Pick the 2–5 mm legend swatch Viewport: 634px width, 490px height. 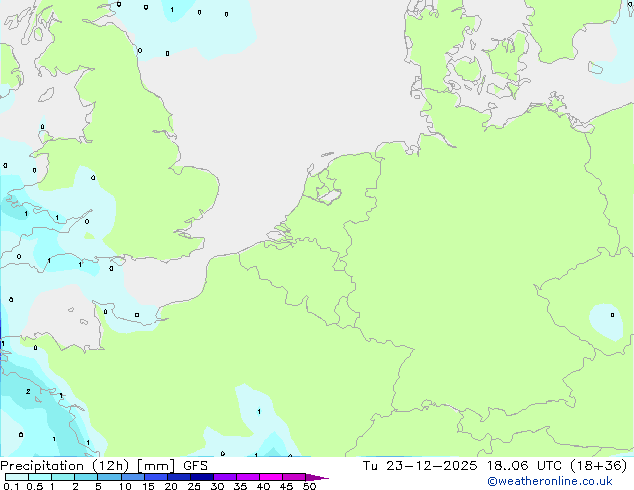pos(86,477)
